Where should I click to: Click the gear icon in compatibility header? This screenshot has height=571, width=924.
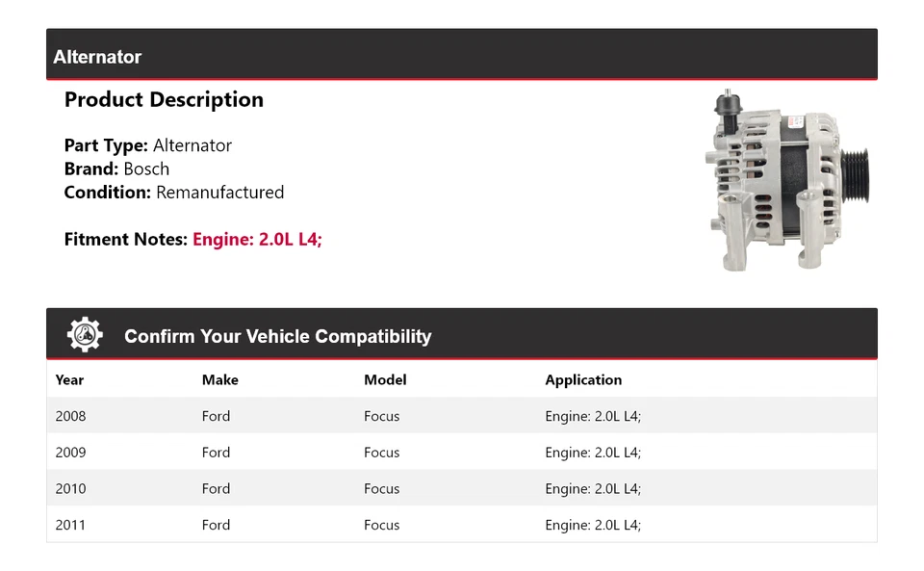coord(85,335)
